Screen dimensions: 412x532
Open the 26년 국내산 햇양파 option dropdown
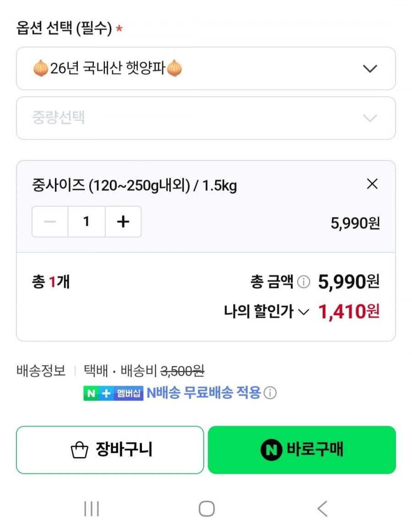click(206, 69)
